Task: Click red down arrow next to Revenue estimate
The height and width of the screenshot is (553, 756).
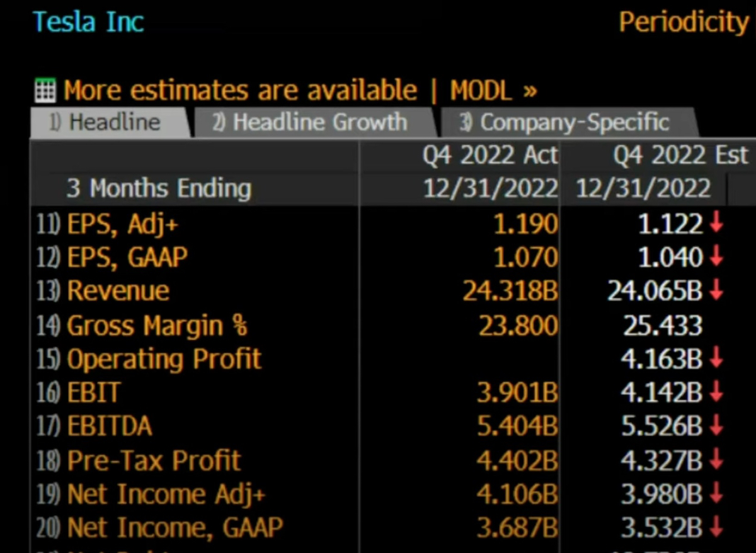Action: [716, 291]
